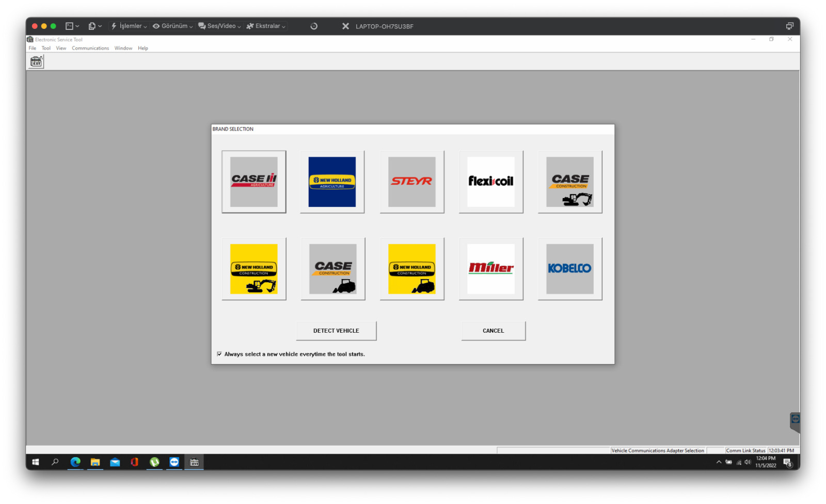The width and height of the screenshot is (826, 504).
Task: Open Microsoft Edge from the taskbar
Action: pos(75,462)
